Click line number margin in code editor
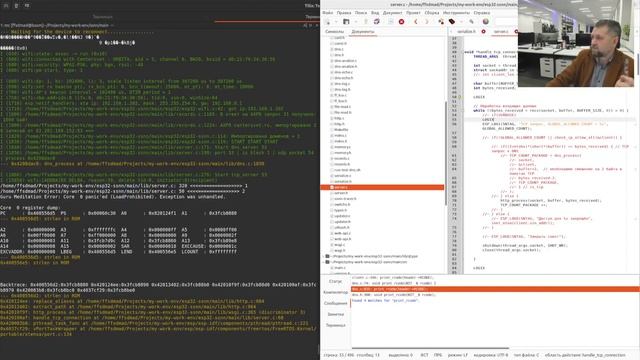 (x=454, y=155)
